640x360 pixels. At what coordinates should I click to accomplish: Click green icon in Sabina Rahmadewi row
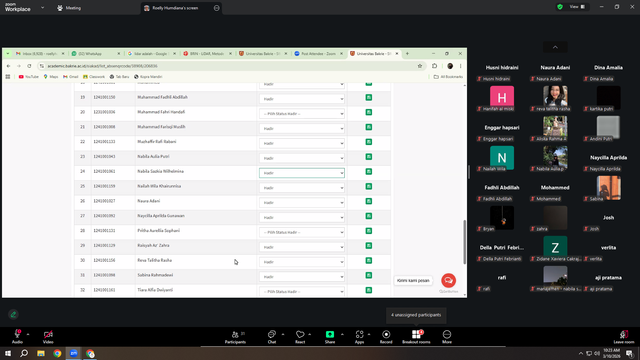pos(369,276)
